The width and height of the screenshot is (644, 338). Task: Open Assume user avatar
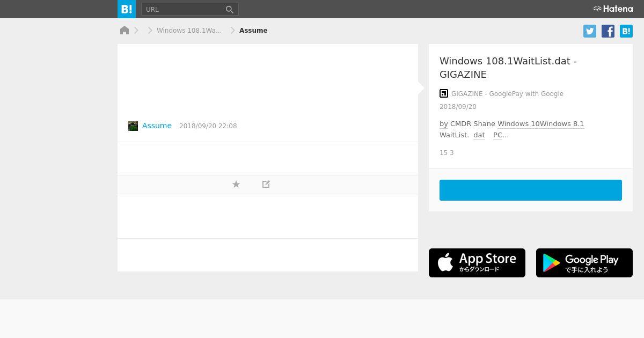[x=133, y=126]
